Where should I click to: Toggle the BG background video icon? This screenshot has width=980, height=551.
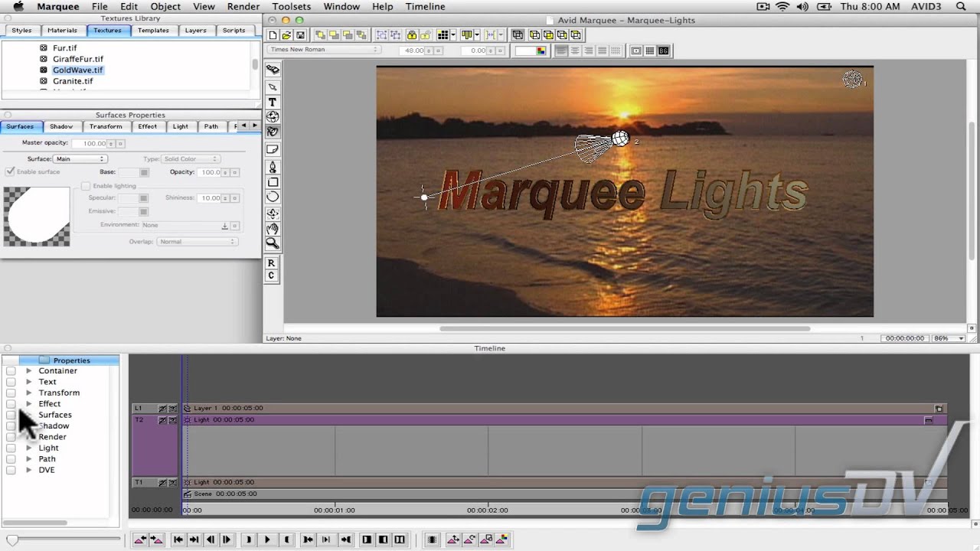click(x=663, y=51)
